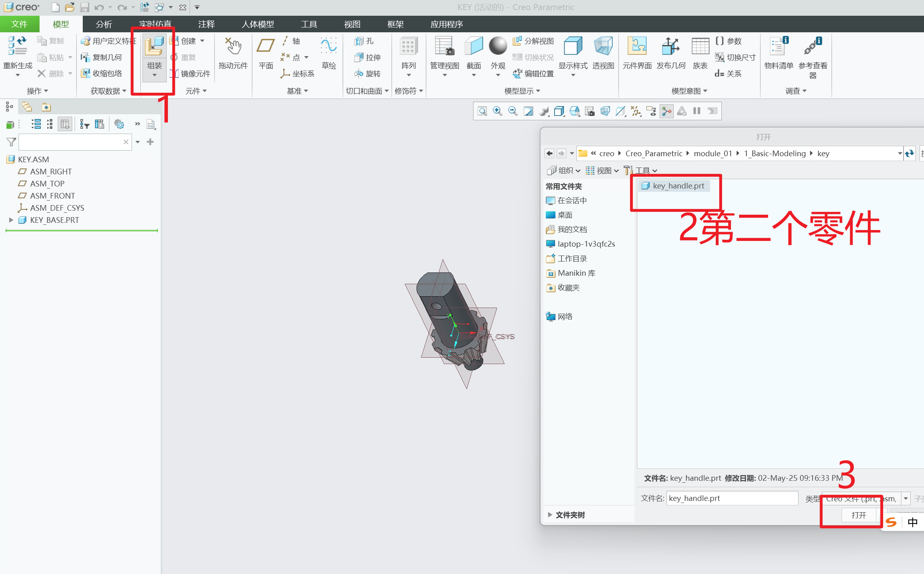
Task: Toggle the model tree columns display button
Action: tap(65, 124)
